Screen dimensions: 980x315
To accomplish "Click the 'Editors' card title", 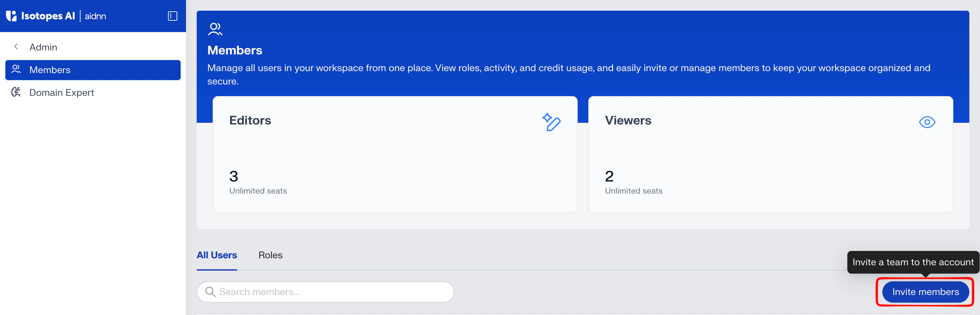I will click(250, 120).
